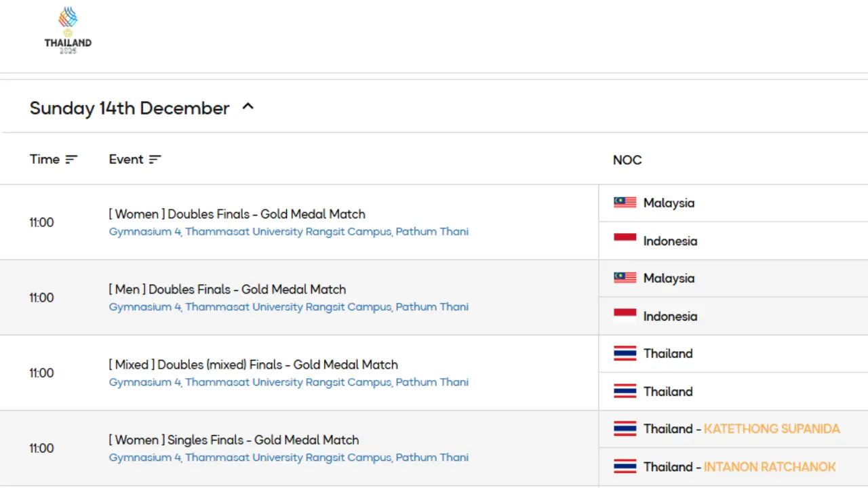Click the Thailand 2025 games logo
Viewport: 868px width, 488px height.
[67, 29]
